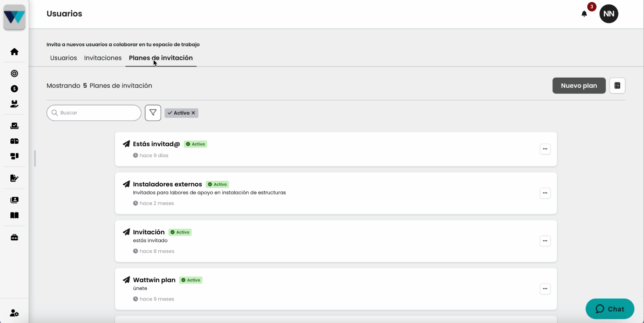Screen dimensions: 644x323
Task: Open the Wattwin plan title
Action: tap(154, 280)
